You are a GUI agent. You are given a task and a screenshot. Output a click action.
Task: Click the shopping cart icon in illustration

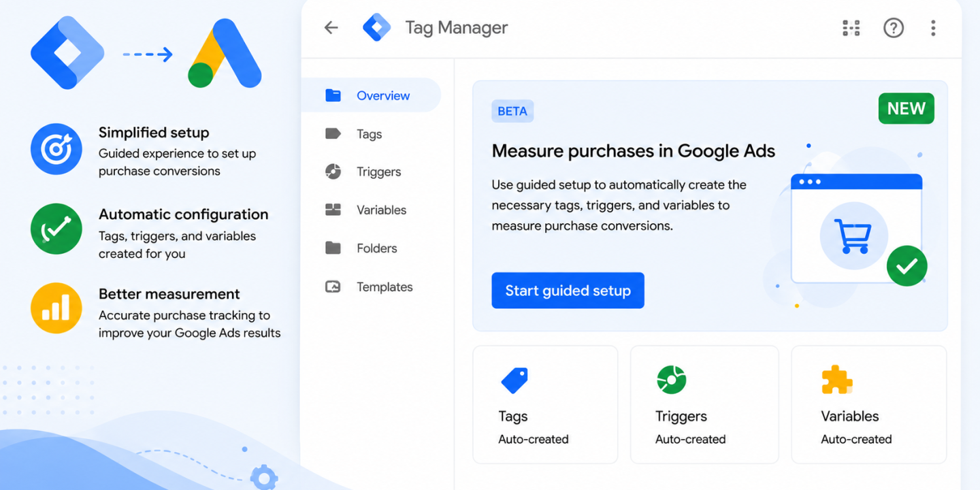[x=854, y=235]
